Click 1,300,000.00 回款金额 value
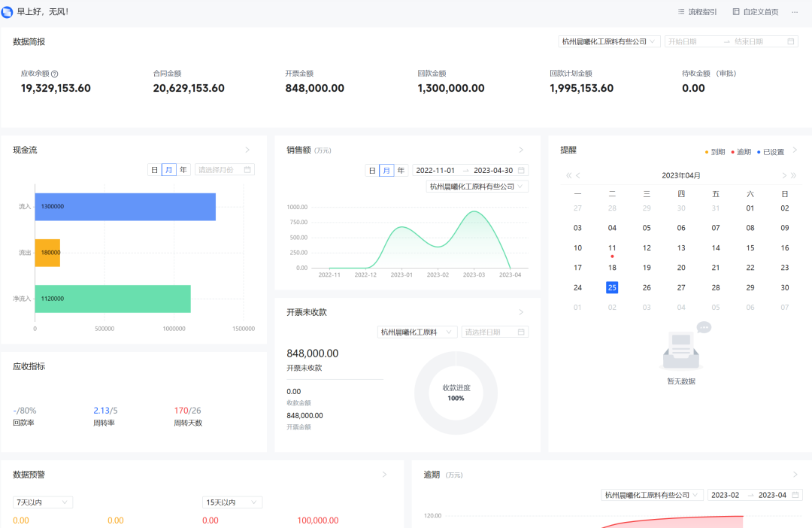 (x=450, y=88)
